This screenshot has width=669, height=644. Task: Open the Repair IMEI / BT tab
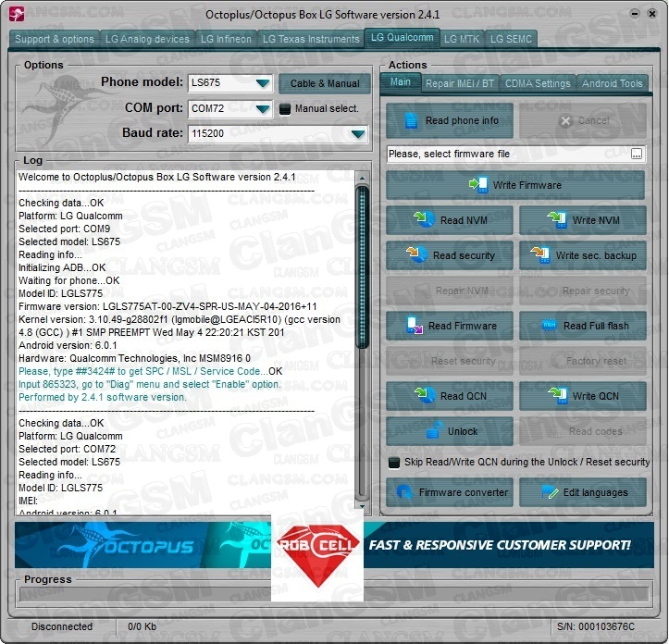point(460,83)
